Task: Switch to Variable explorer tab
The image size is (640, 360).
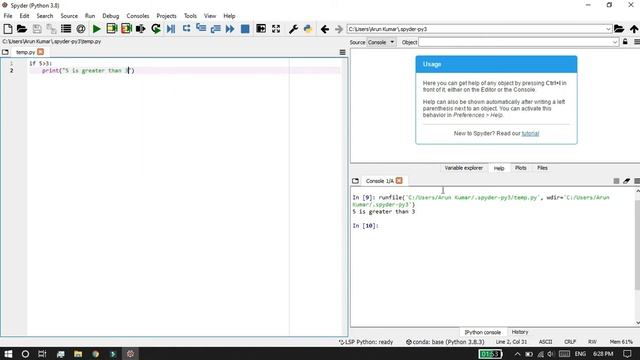Action: pyautogui.click(x=463, y=168)
